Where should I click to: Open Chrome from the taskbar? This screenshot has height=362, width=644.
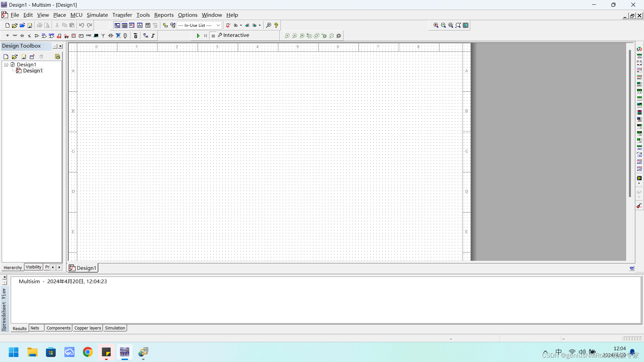(88, 352)
